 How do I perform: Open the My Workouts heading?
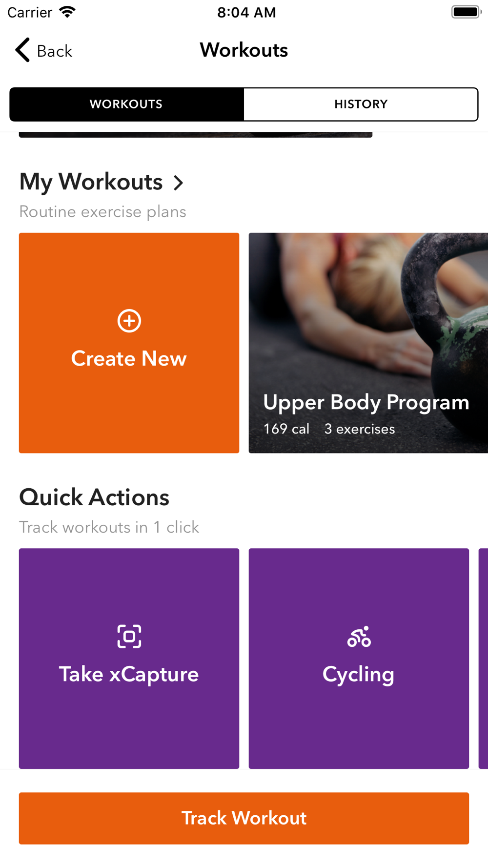91,182
